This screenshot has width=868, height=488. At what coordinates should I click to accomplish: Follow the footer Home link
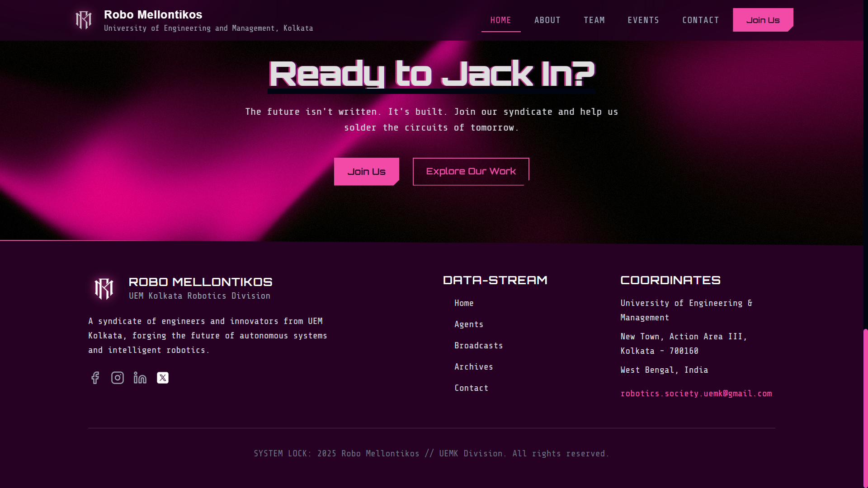click(x=464, y=303)
